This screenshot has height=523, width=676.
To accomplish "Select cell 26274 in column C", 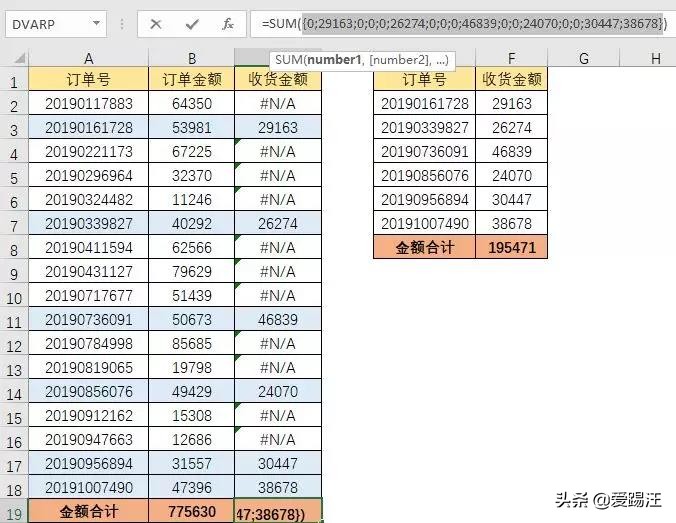I will [278, 223].
